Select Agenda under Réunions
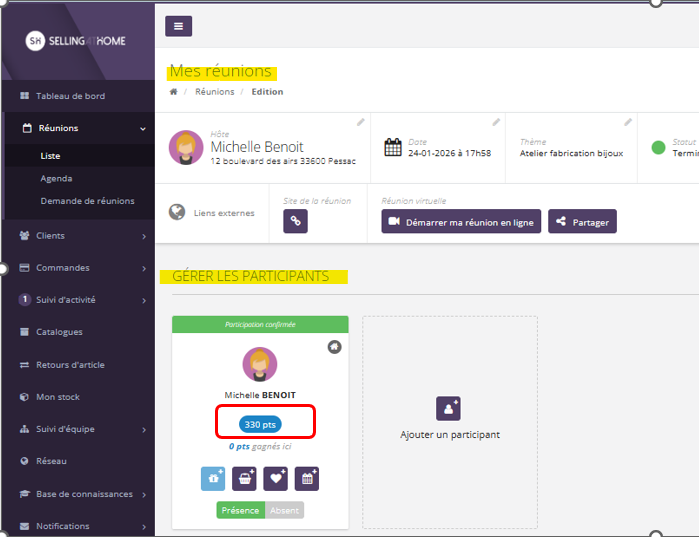699x537 pixels. (x=56, y=178)
